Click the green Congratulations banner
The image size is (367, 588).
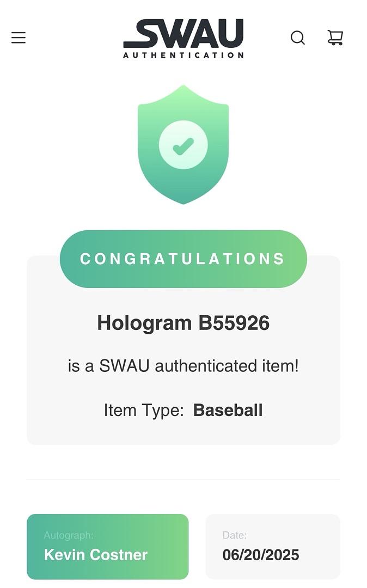pos(183,259)
